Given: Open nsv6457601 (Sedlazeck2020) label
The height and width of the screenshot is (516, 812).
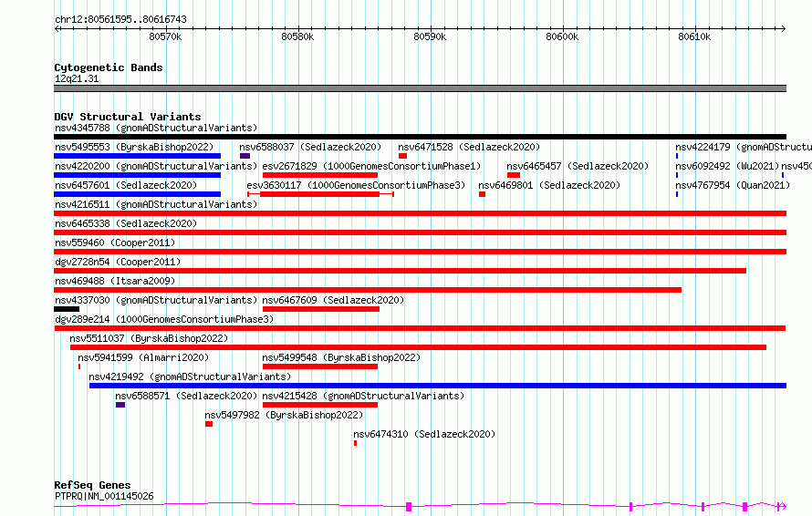Looking at the screenshot, I should click(x=126, y=185).
